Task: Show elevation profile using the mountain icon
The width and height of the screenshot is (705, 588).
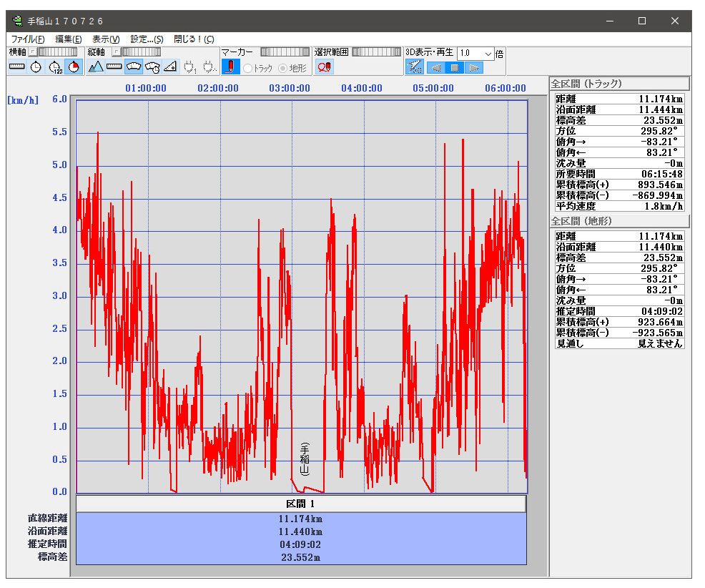Action: point(96,67)
